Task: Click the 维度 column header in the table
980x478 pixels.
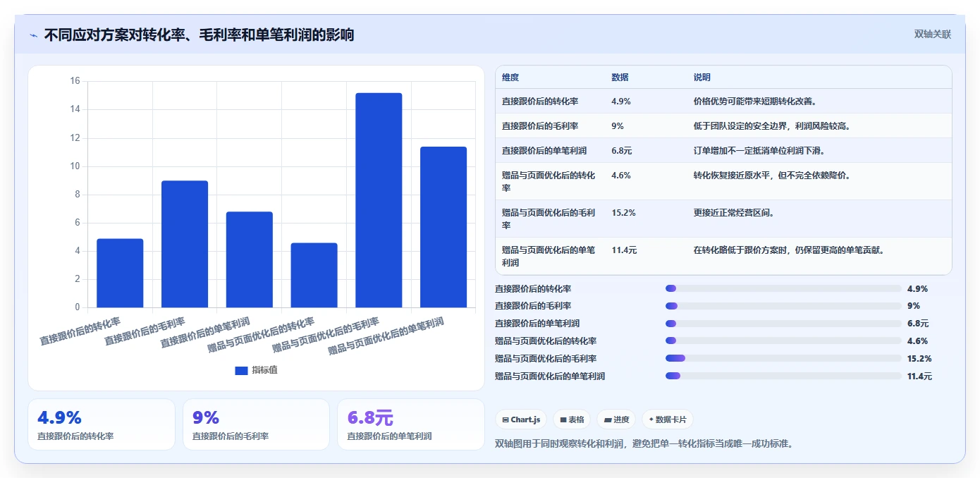Action: 510,78
